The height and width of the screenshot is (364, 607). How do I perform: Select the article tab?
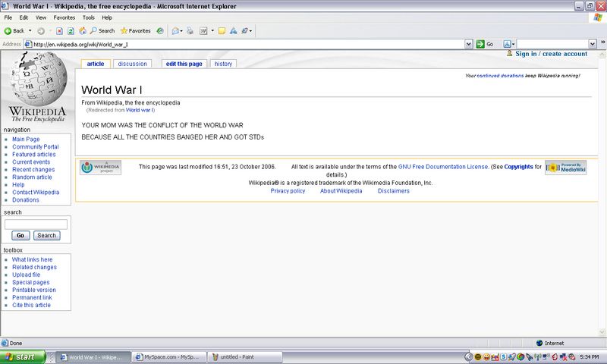[96, 64]
